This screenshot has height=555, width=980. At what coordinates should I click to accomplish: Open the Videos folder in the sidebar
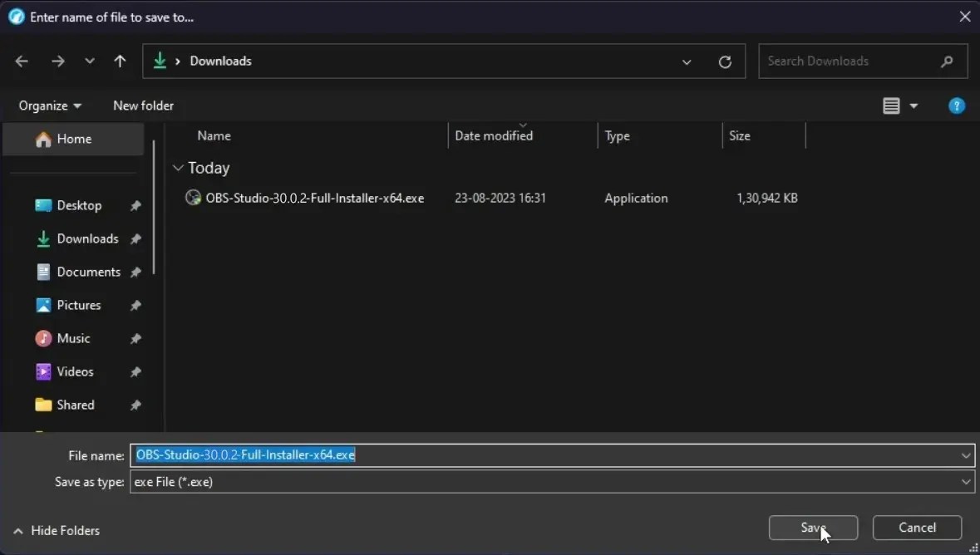point(74,371)
